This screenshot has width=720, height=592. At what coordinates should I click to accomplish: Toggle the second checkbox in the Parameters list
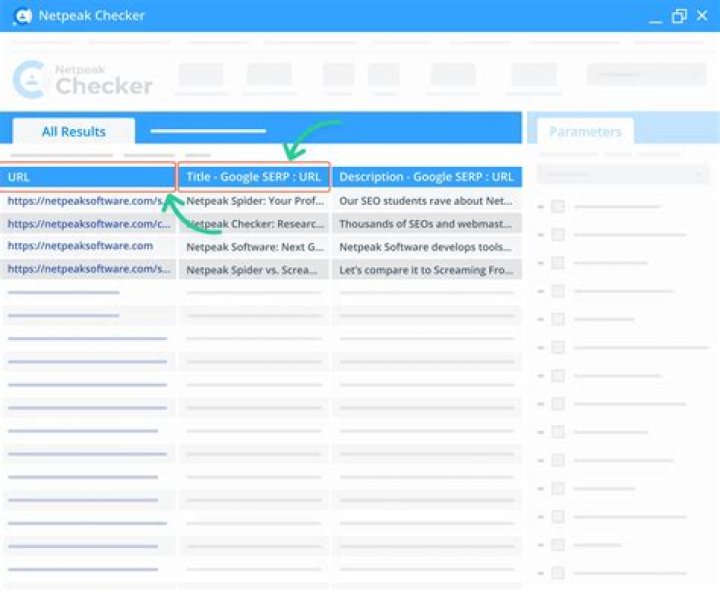558,235
